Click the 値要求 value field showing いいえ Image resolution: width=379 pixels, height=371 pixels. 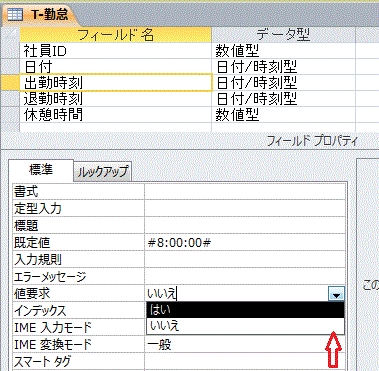[237, 294]
